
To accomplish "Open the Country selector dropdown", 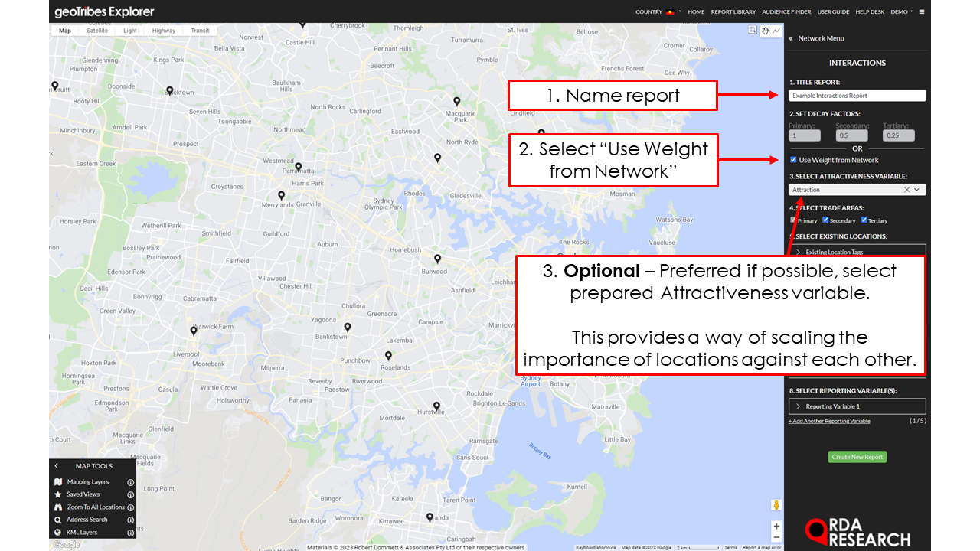I will pyautogui.click(x=658, y=11).
